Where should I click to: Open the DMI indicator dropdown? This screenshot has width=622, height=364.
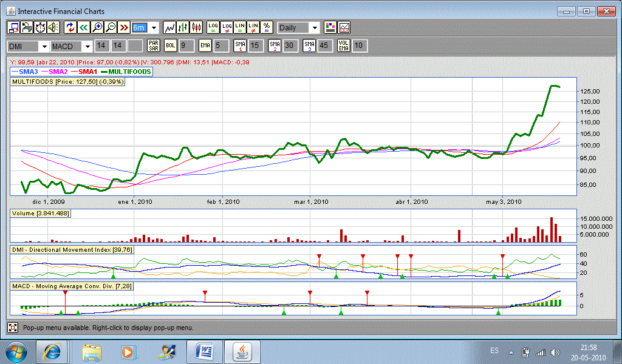tap(44, 47)
